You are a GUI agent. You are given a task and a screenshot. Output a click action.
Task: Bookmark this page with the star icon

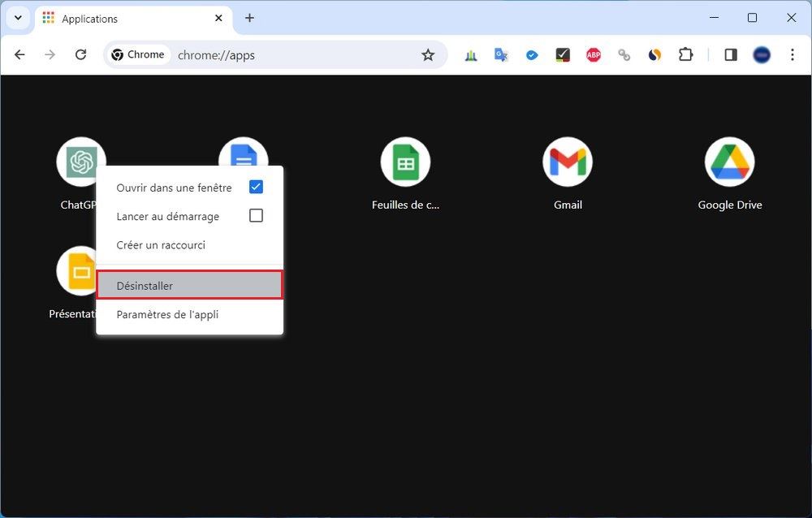click(x=428, y=55)
